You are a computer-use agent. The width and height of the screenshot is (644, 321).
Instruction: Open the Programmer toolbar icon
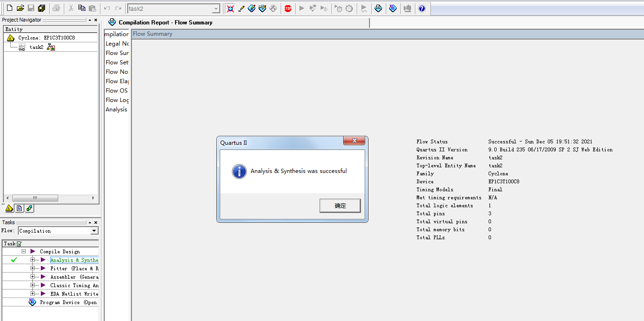(x=393, y=8)
